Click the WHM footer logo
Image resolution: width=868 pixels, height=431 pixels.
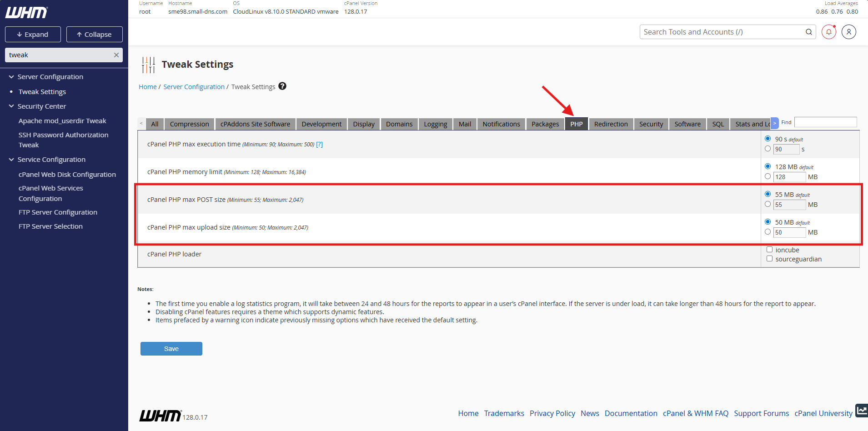click(x=160, y=416)
